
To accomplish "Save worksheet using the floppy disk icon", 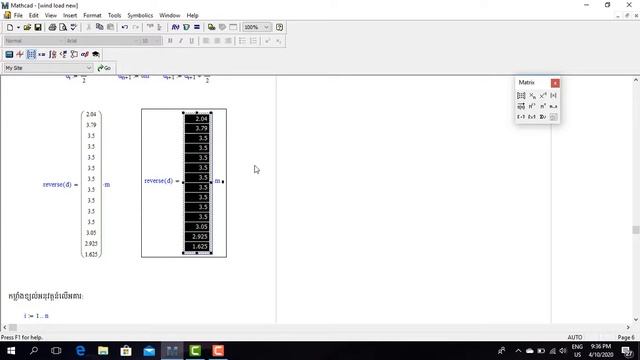I will point(38,27).
